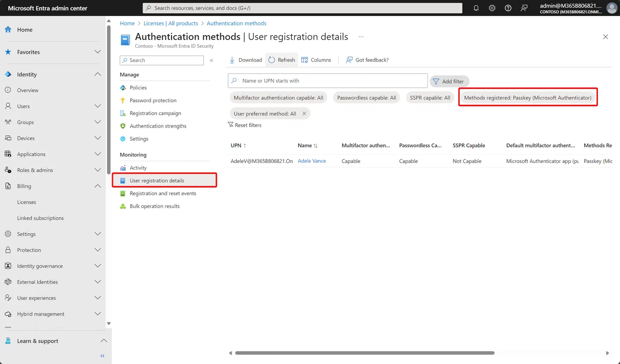Click the top global search box

[302, 8]
